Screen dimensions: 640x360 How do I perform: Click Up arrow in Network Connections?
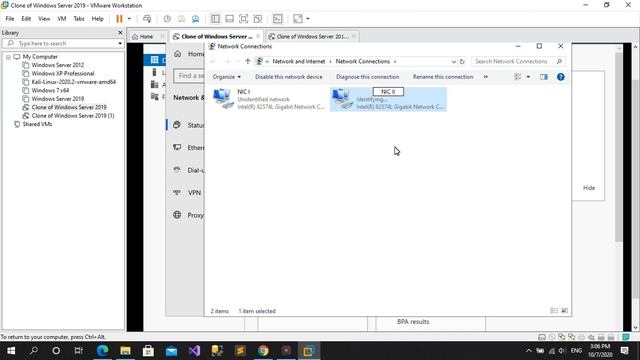point(247,62)
